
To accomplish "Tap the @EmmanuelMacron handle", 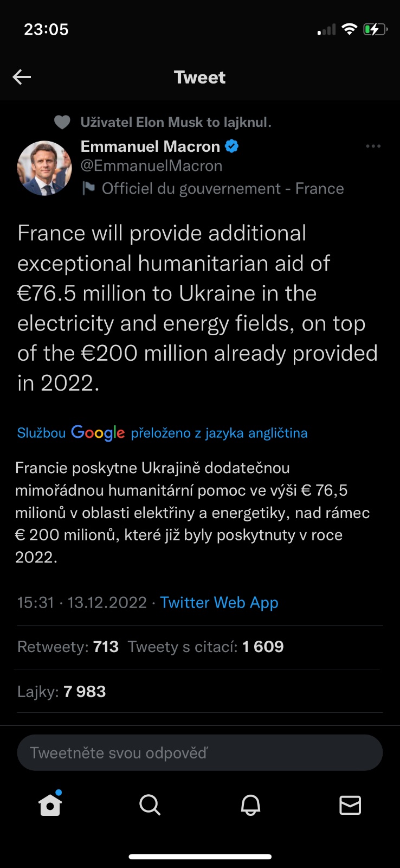I will pos(151,166).
